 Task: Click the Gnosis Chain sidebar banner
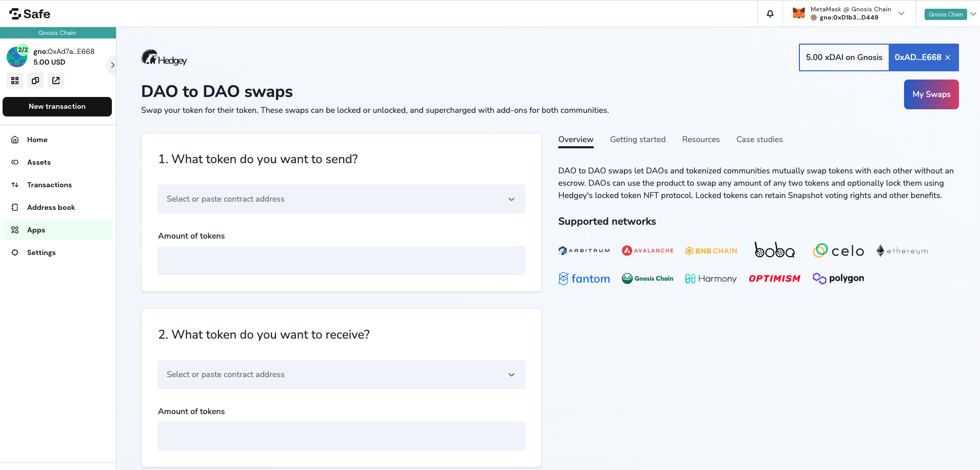(58, 33)
